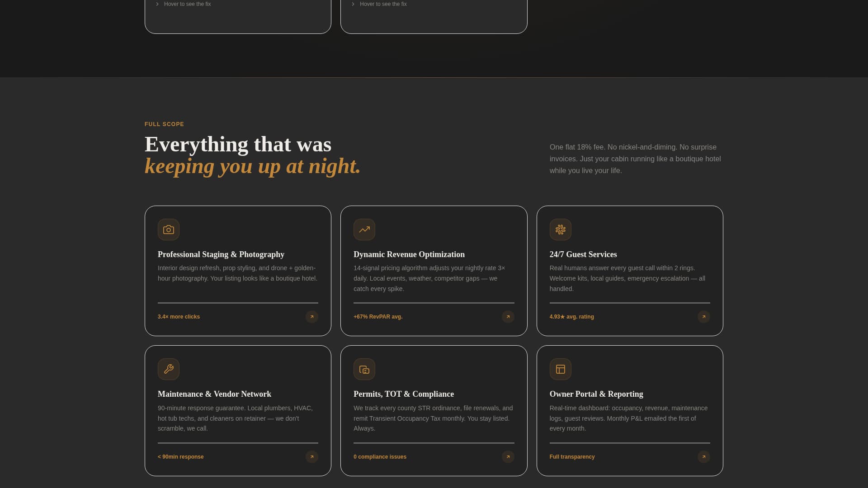Select the Dynamic Revenue Optimization card

coord(434,270)
